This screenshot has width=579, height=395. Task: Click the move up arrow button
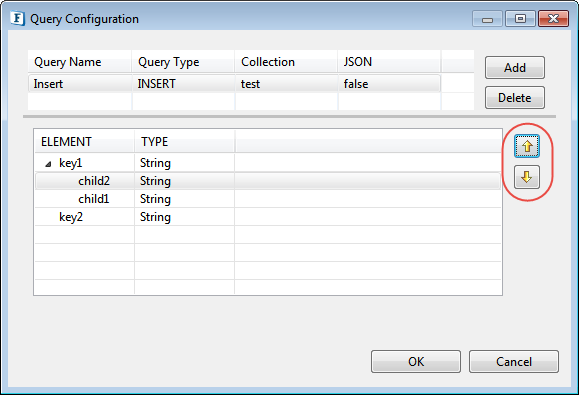click(x=527, y=147)
